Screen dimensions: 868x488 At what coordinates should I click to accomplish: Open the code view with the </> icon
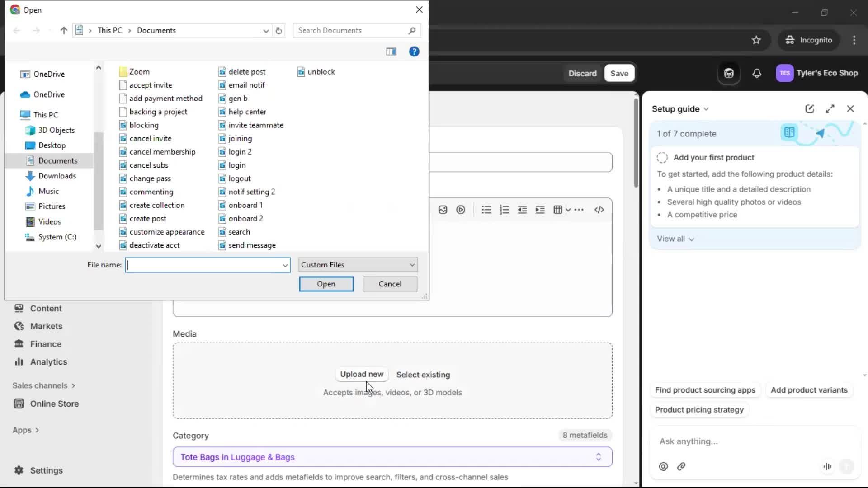(x=599, y=209)
